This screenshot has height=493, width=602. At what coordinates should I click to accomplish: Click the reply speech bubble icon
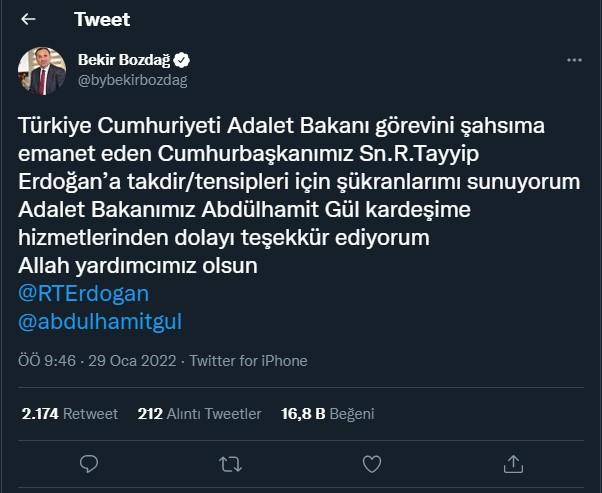pos(89,462)
